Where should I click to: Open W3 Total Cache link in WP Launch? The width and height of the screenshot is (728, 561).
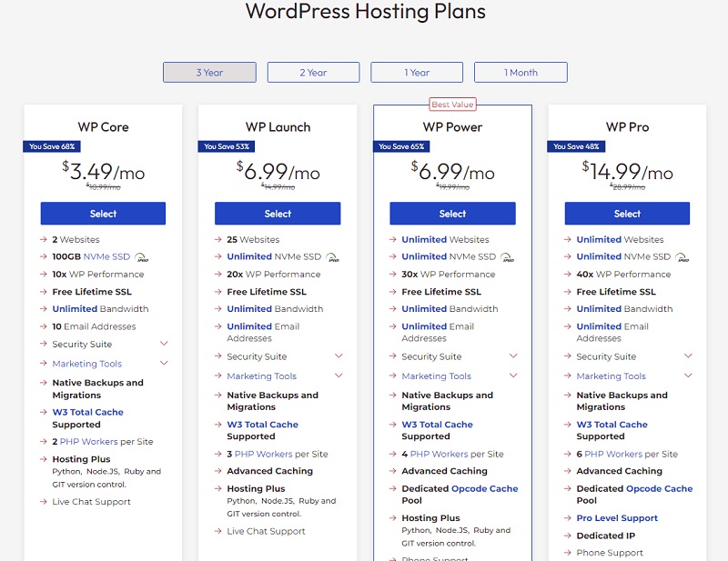(x=262, y=424)
